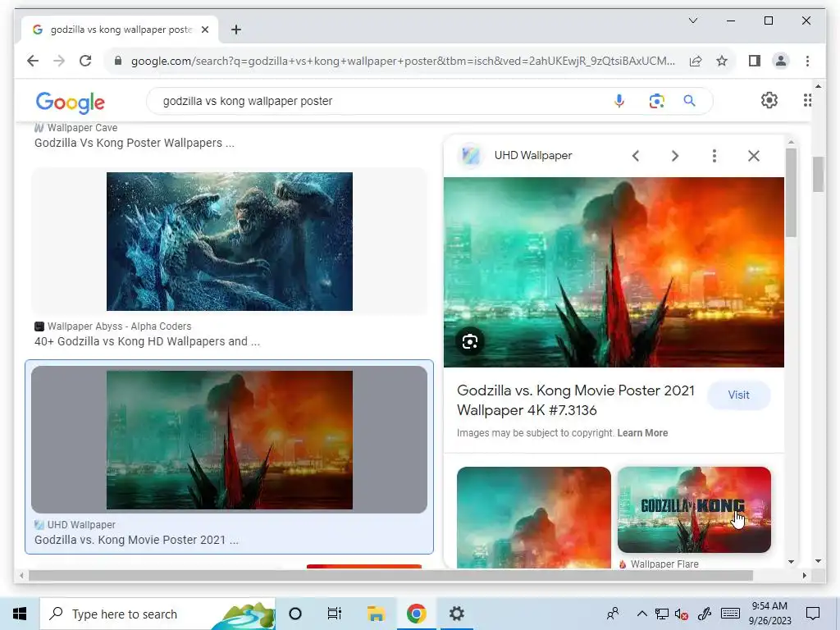Viewport: 840px width, 630px height.
Task: Open Chrome three-dot menu
Action: click(x=807, y=61)
